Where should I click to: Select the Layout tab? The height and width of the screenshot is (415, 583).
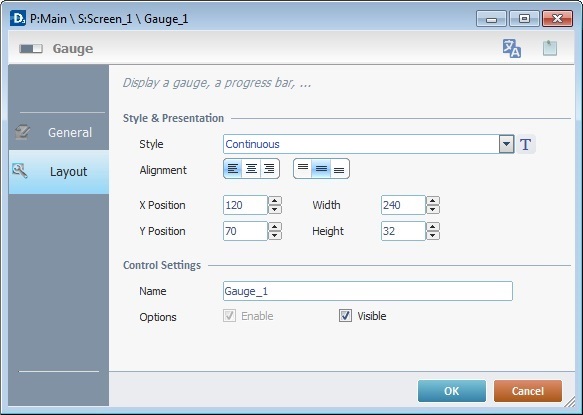tap(59, 172)
